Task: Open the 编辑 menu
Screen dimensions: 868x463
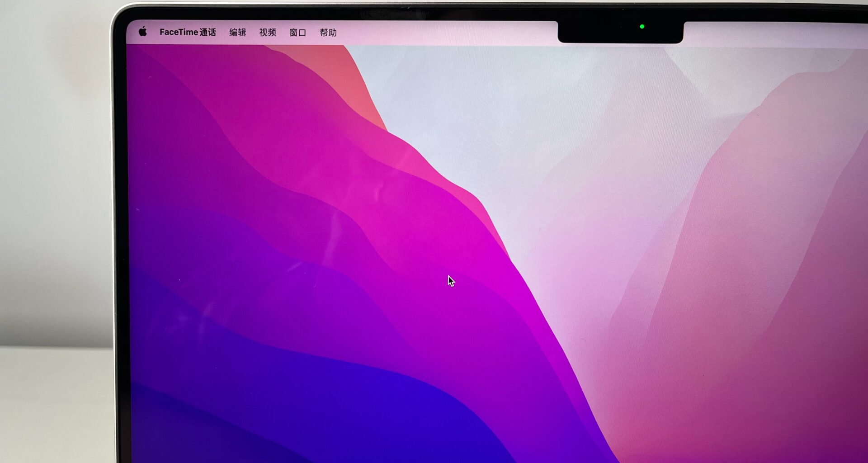Action: point(238,33)
